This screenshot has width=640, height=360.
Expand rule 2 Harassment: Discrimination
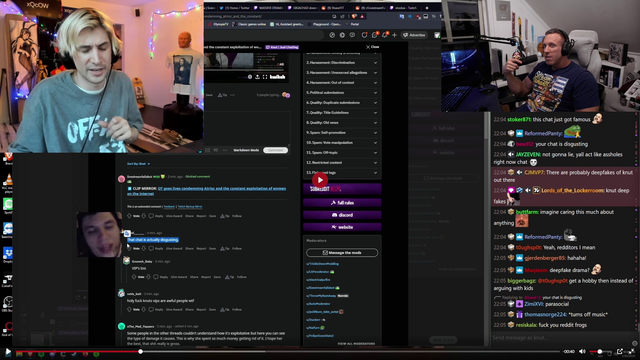point(342,63)
